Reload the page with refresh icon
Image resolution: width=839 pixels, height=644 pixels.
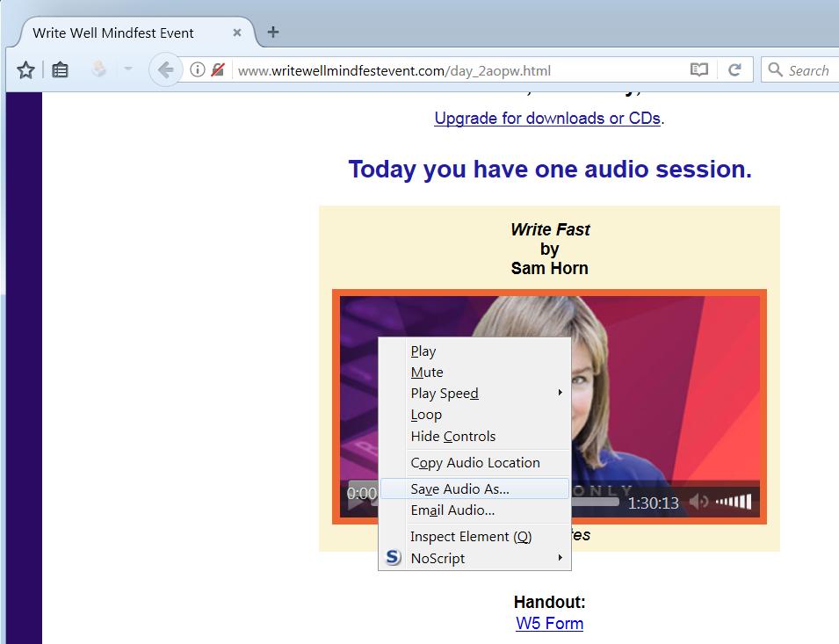coord(734,69)
